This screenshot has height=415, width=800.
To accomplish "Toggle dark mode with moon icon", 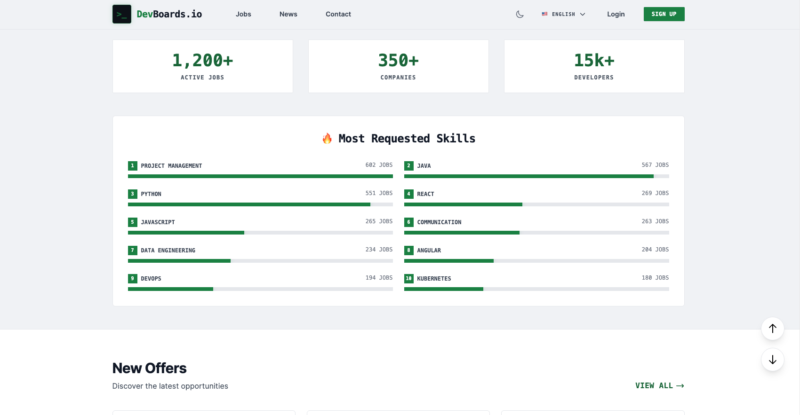I will (519, 14).
